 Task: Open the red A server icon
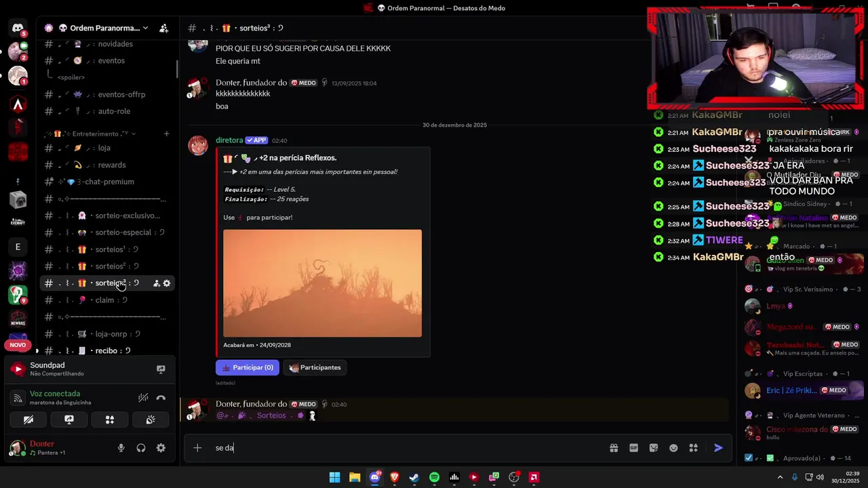[x=18, y=104]
